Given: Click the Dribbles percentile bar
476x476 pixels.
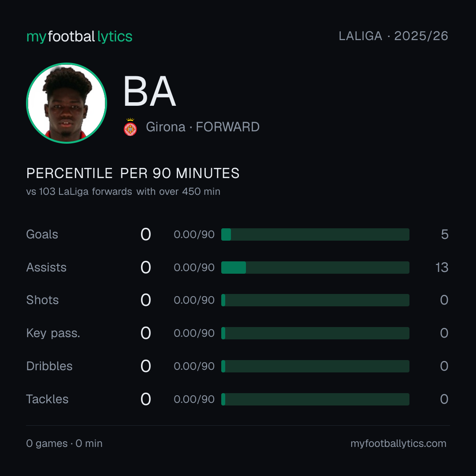Looking at the screenshot, I should [x=315, y=366].
